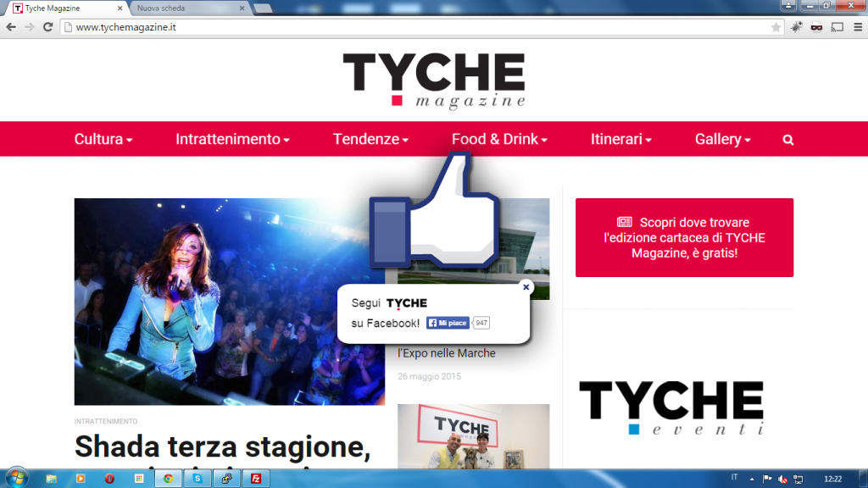Open the 'l'Expo nelle Marche' article link
Viewport: 868px width, 488px height.
pos(446,353)
